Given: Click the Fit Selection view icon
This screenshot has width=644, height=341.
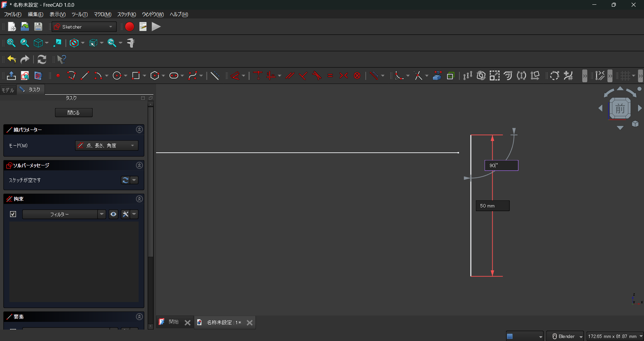Looking at the screenshot, I should click(x=24, y=43).
